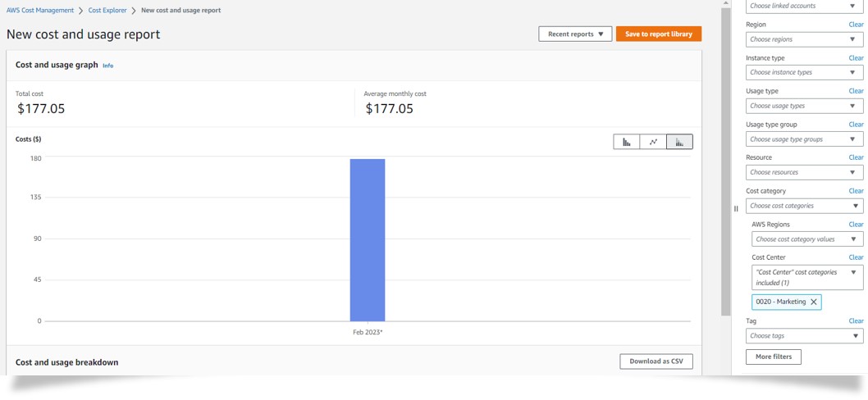Switch to the line chart view icon
The width and height of the screenshot is (868, 400).
pyautogui.click(x=653, y=142)
